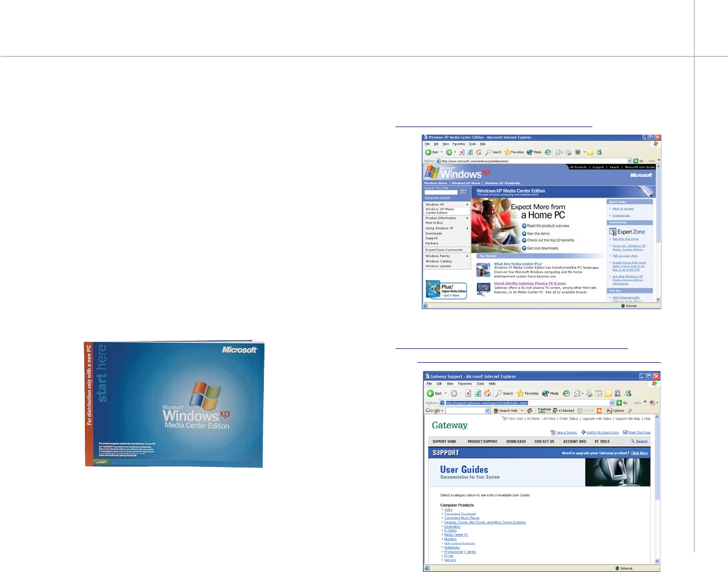The height and width of the screenshot is (572, 728).
Task: Expand Windows Family submenu in sidebar
Action: pyautogui.click(x=467, y=256)
